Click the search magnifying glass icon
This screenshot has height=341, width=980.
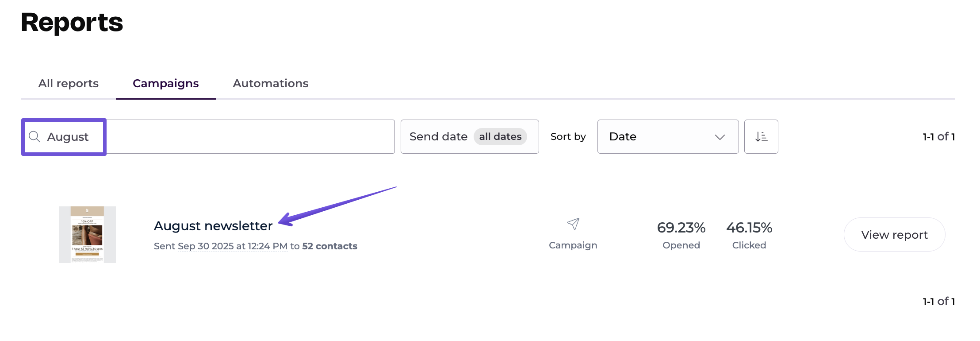click(35, 136)
